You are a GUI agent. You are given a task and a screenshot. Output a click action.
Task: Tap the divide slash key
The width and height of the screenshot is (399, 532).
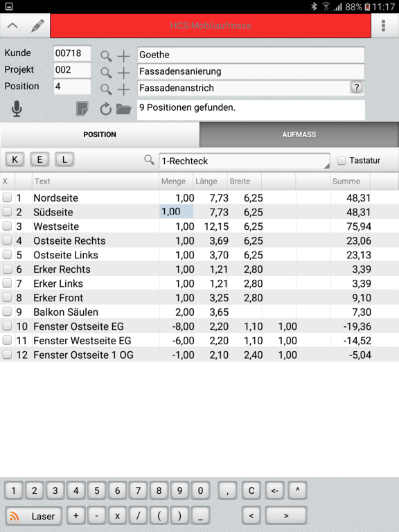pos(138,516)
